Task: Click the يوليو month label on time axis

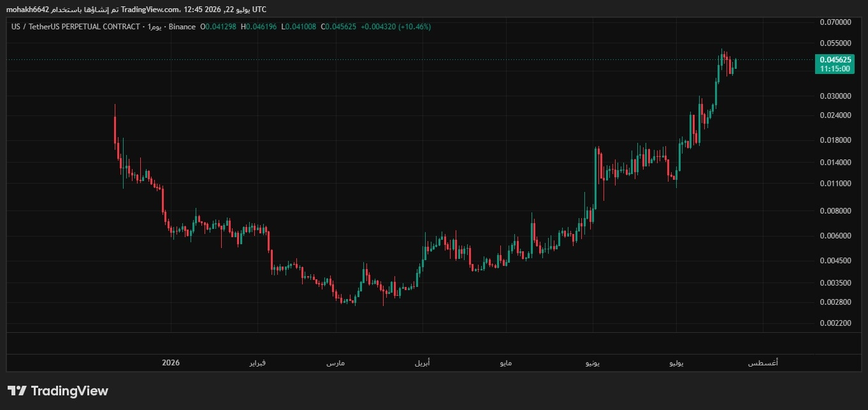Action: click(x=676, y=363)
